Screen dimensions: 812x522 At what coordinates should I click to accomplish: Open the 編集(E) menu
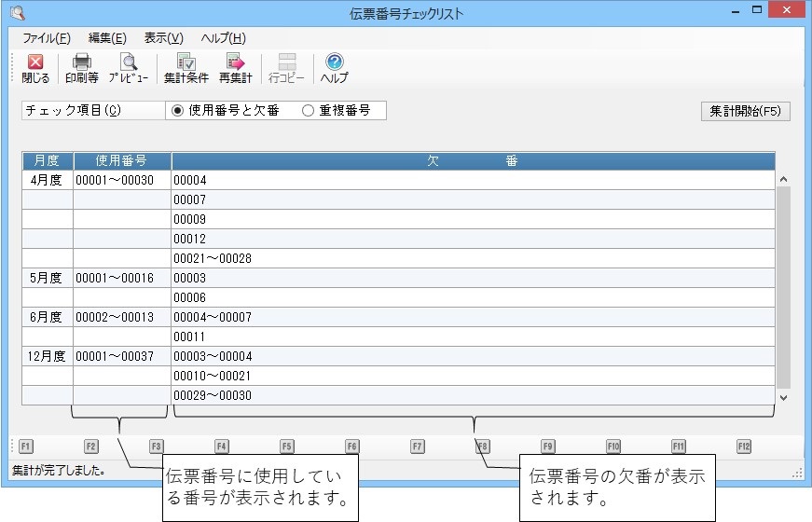107,38
